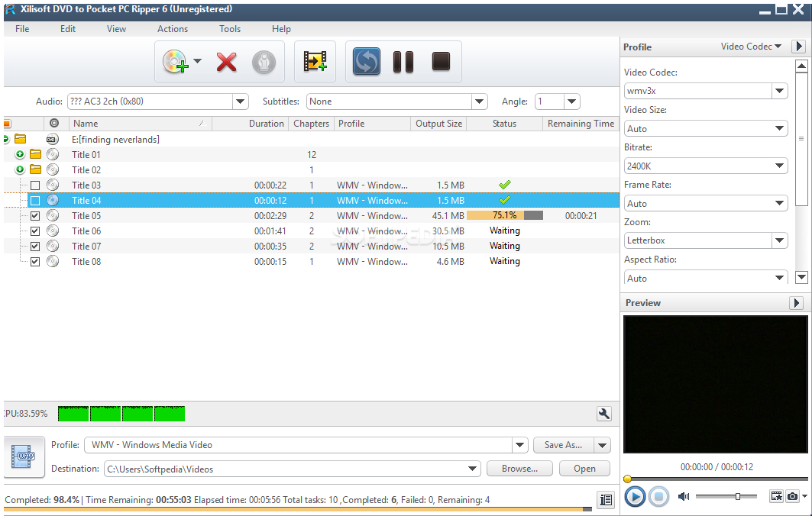Open the Bitrate 2400K dropdown
The width and height of the screenshot is (812, 516).
(x=779, y=166)
